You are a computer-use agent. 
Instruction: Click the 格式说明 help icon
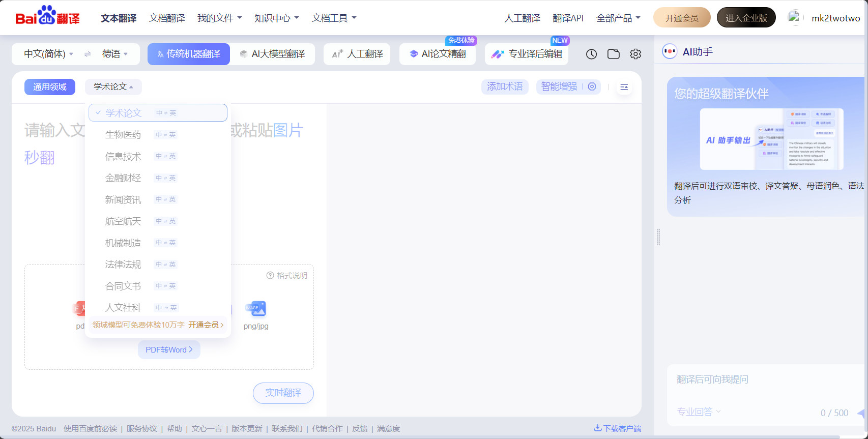click(270, 275)
